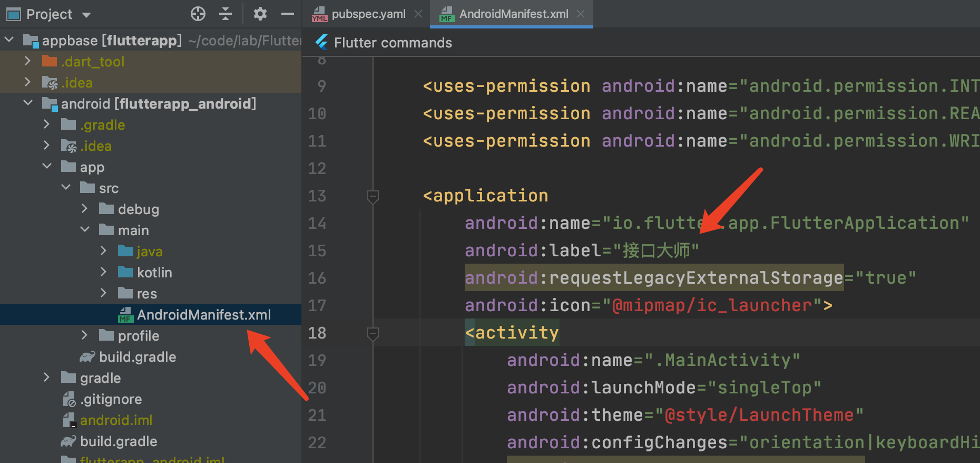This screenshot has height=463, width=980.
Task: Close the pubspec.yaml tab
Action: (418, 14)
